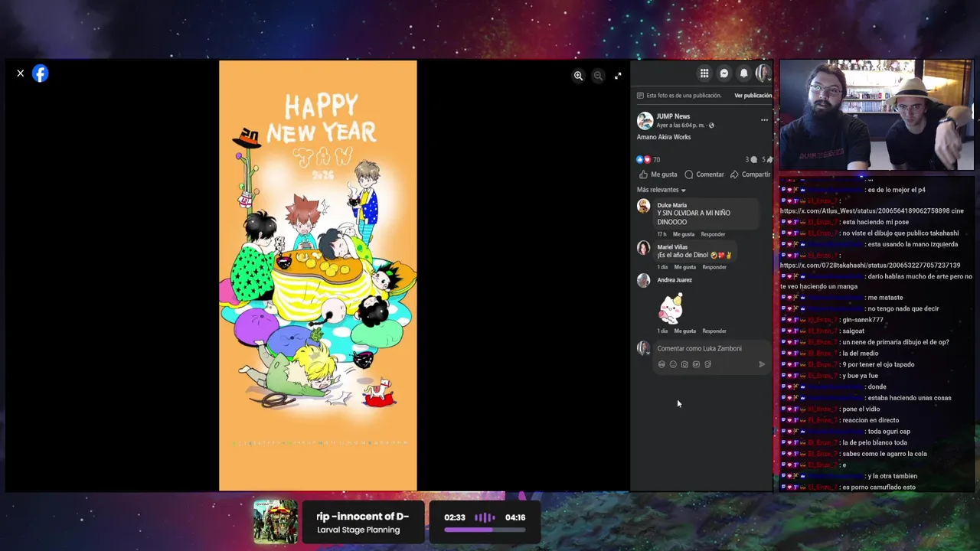This screenshot has width=980, height=551.
Task: Focus the 'Comentar como Luka Zamboni' field
Action: 711,349
